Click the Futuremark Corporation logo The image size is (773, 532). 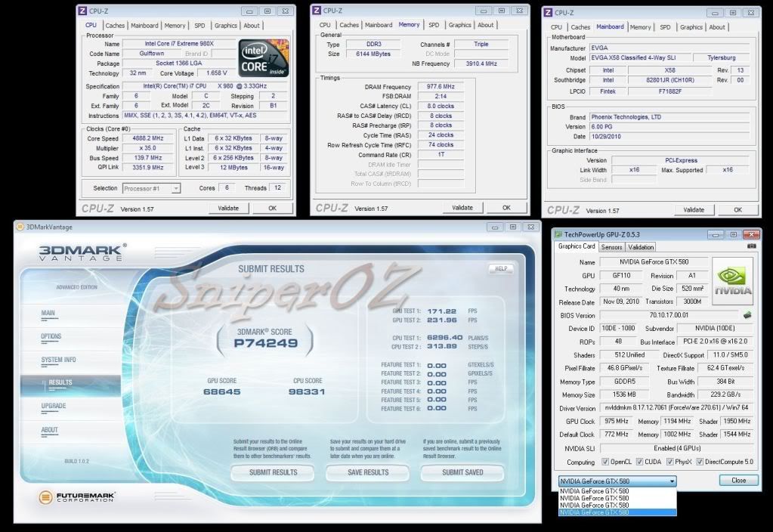tap(73, 496)
